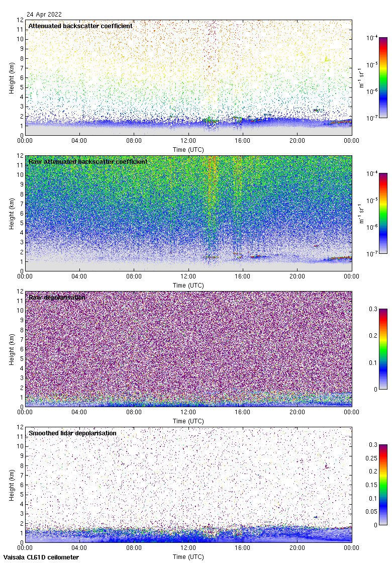Click the 'm-1 sr-1' units label beside top colorbar
Viewport: 392px width, 563px height.
click(x=362, y=77)
